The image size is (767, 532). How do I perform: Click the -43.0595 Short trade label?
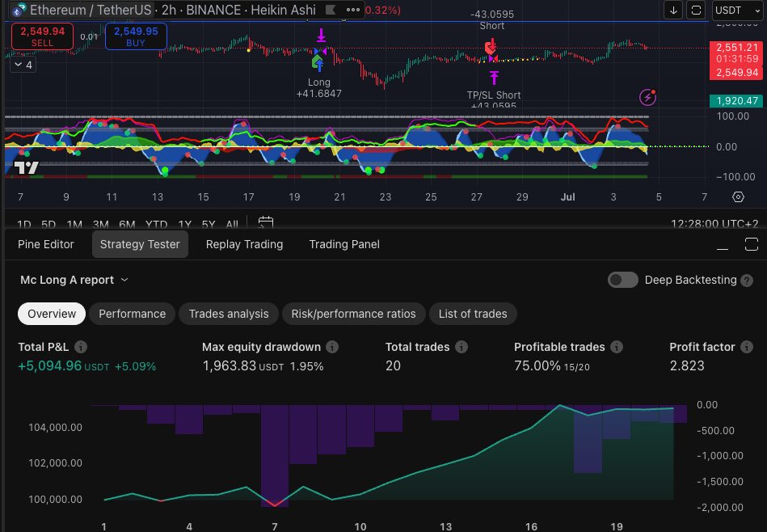click(x=492, y=20)
